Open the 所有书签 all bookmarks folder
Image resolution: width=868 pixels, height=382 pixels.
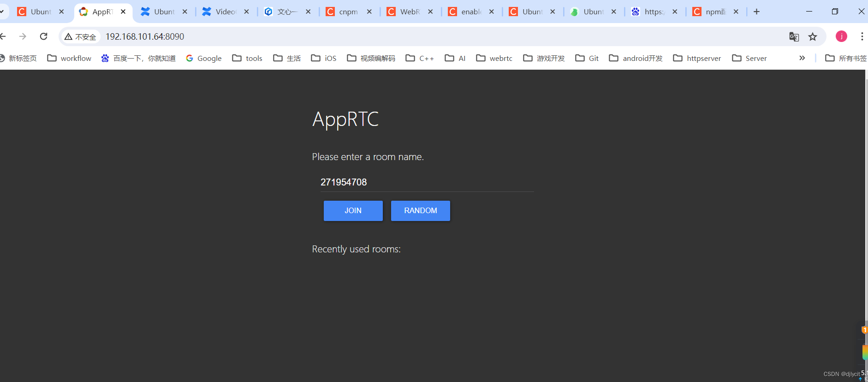846,58
